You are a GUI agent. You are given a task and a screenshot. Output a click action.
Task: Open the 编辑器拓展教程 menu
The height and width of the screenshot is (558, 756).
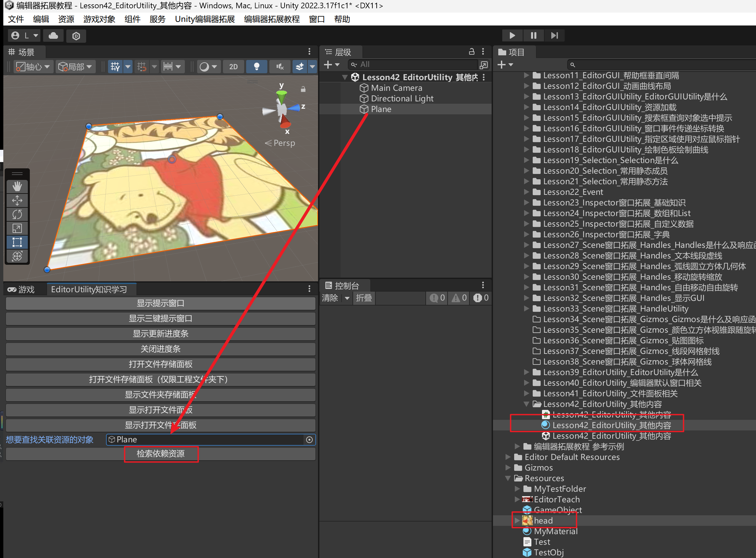point(271,19)
